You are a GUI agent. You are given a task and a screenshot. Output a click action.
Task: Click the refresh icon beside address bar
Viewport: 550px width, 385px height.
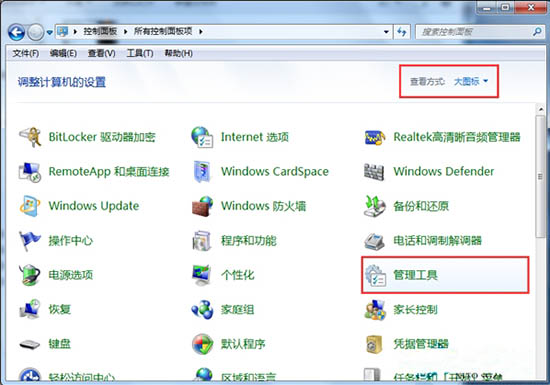pyautogui.click(x=402, y=32)
